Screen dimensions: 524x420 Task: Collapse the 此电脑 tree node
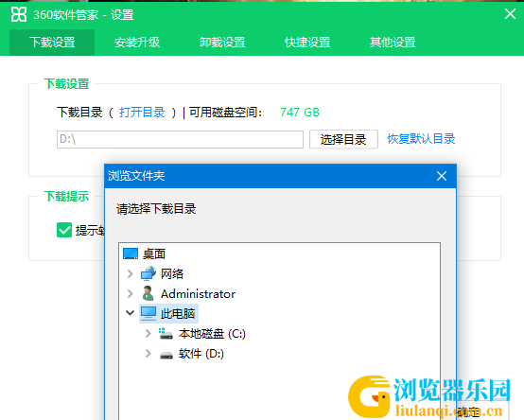pyautogui.click(x=130, y=313)
